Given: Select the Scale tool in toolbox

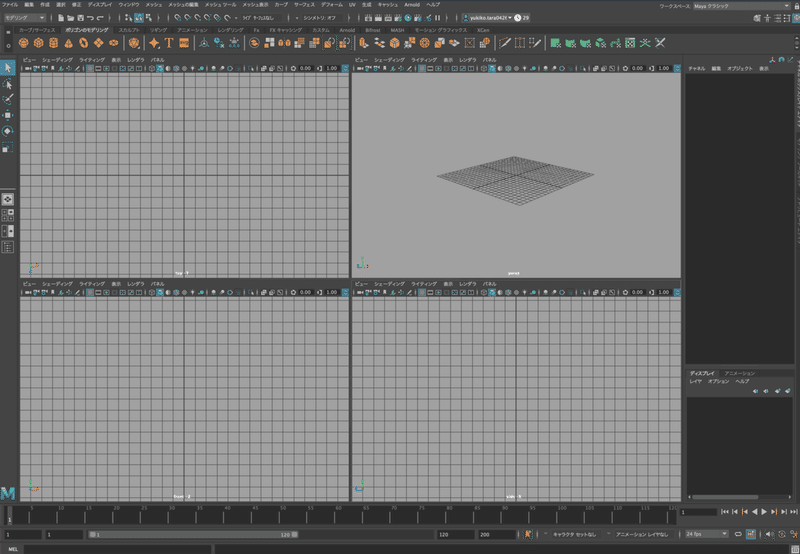Looking at the screenshot, I should point(8,147).
